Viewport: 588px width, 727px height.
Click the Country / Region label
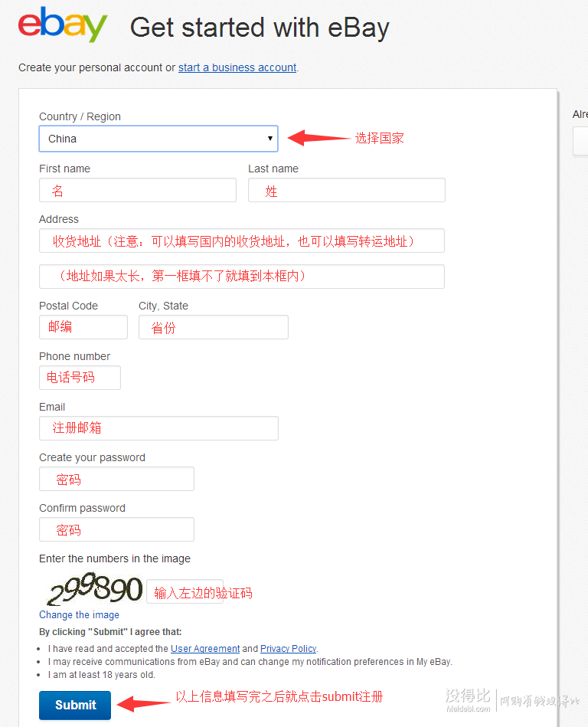pyautogui.click(x=80, y=116)
